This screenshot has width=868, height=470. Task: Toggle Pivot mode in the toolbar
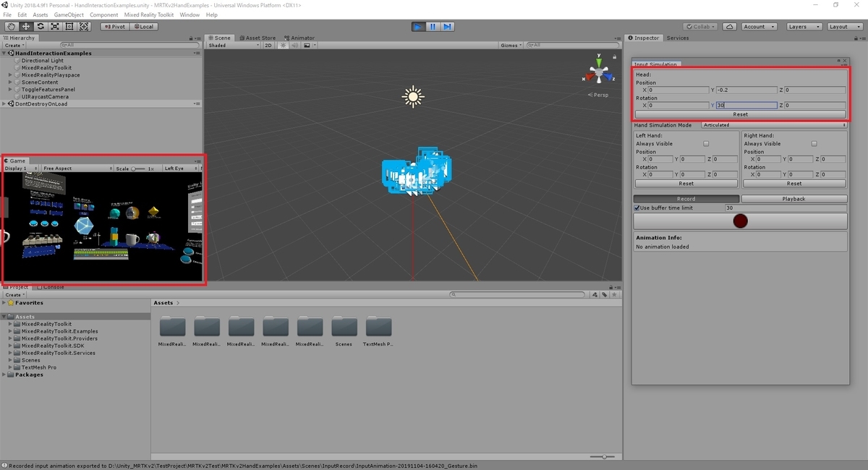click(116, 26)
